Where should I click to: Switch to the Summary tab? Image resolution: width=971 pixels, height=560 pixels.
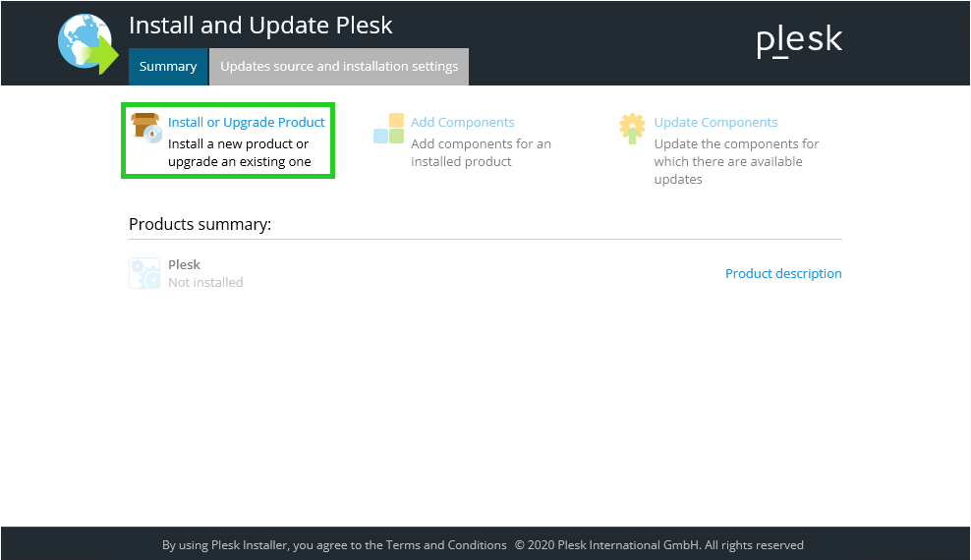coord(168,67)
